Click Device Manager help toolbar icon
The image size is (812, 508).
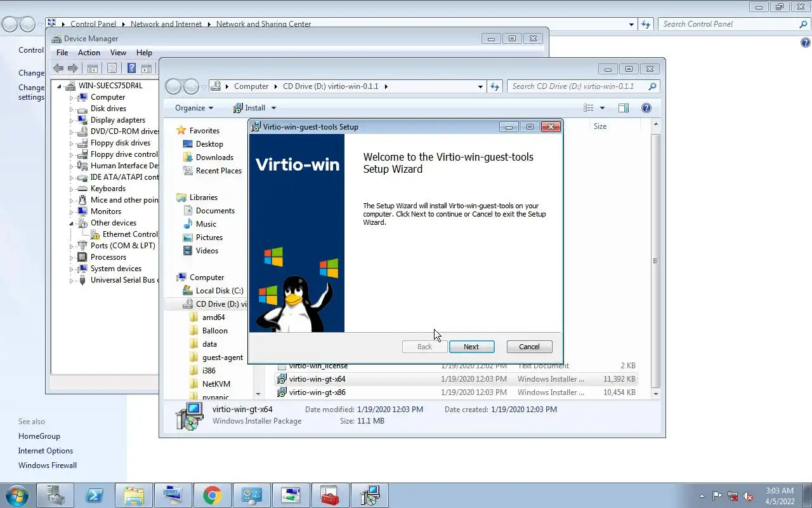tap(131, 69)
